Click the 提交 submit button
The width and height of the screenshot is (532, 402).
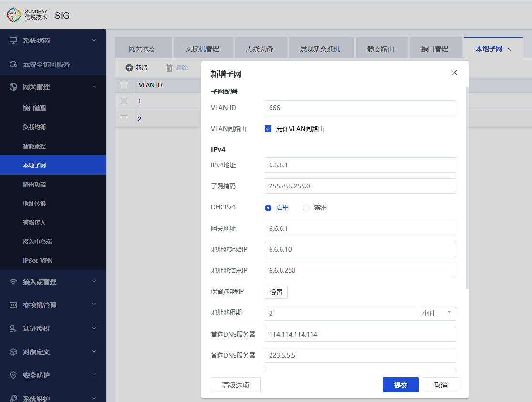tap(400, 385)
